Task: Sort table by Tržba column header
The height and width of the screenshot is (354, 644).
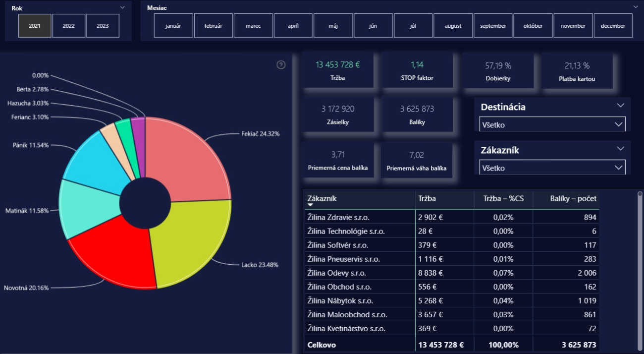Action: click(x=426, y=198)
